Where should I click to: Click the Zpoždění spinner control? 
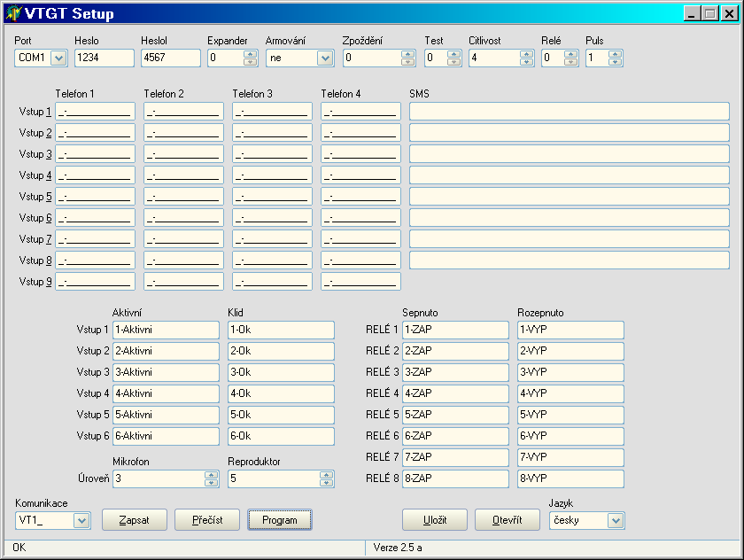(407, 58)
